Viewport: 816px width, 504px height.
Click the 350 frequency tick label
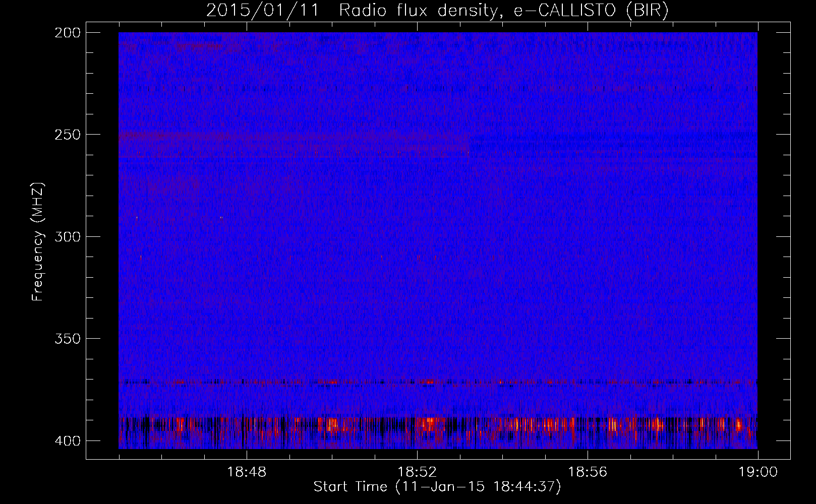tap(68, 339)
